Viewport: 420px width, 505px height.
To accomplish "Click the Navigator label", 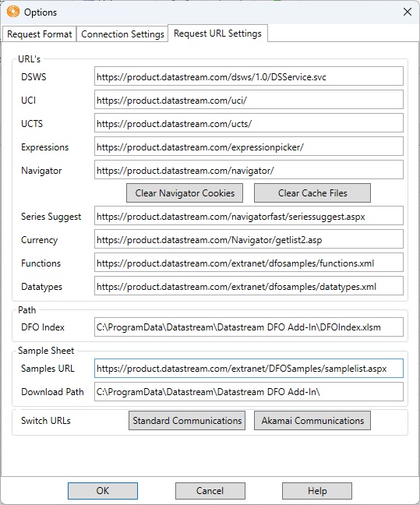I will pyautogui.click(x=41, y=171).
